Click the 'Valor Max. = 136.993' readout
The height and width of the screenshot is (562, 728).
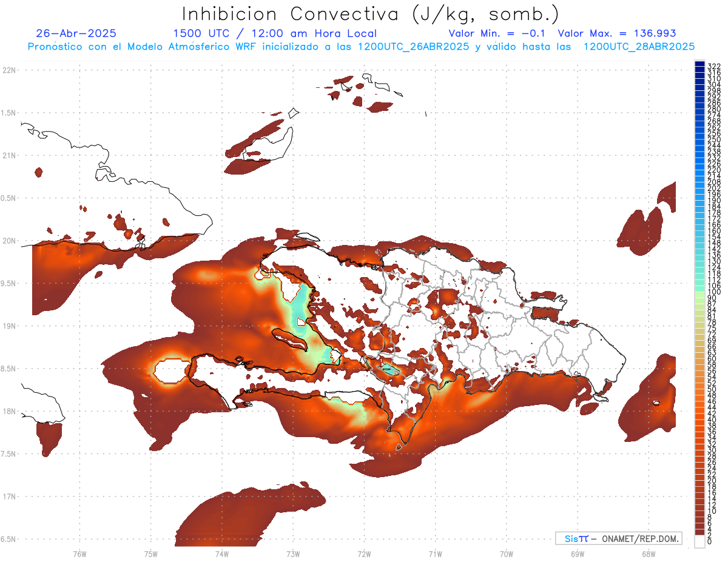[617, 33]
